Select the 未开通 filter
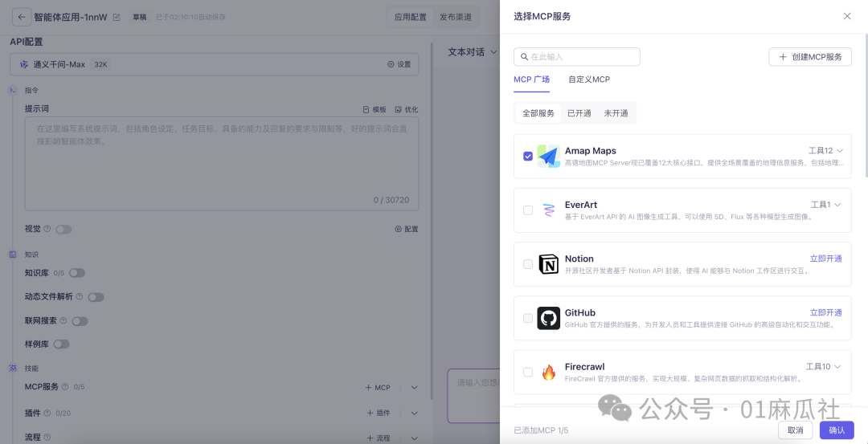The height and width of the screenshot is (444, 868). pos(616,113)
